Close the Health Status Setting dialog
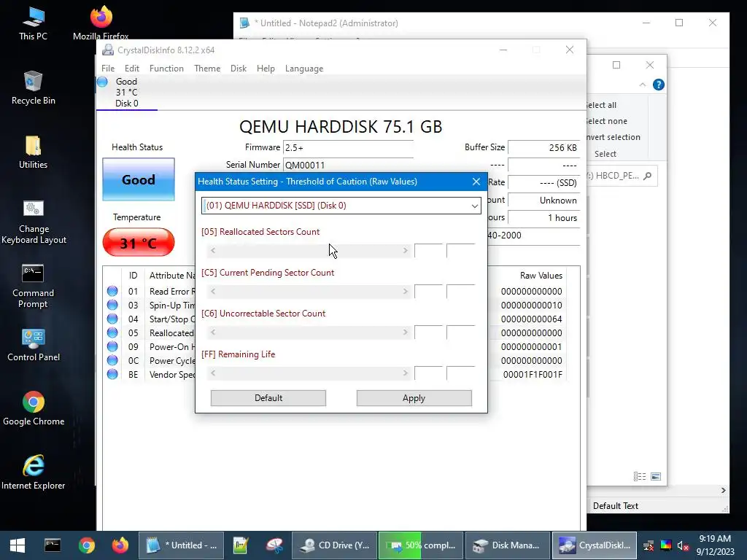Viewport: 747px width, 560px height. (x=476, y=182)
